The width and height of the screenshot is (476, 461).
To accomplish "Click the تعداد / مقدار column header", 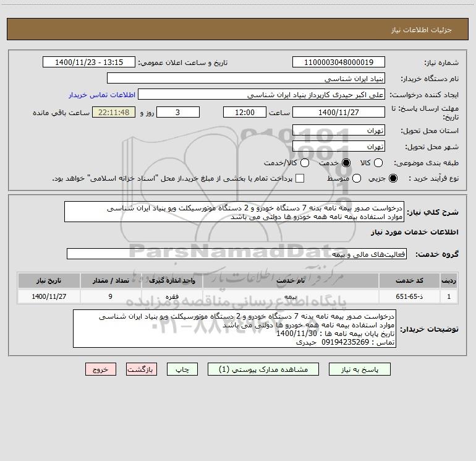I will [111, 280].
